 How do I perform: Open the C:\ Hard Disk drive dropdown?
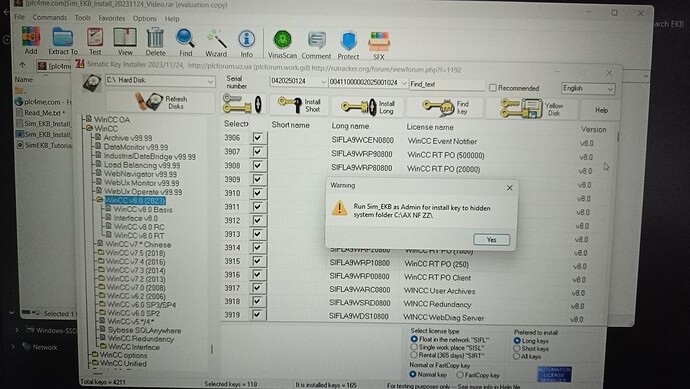click(x=211, y=81)
